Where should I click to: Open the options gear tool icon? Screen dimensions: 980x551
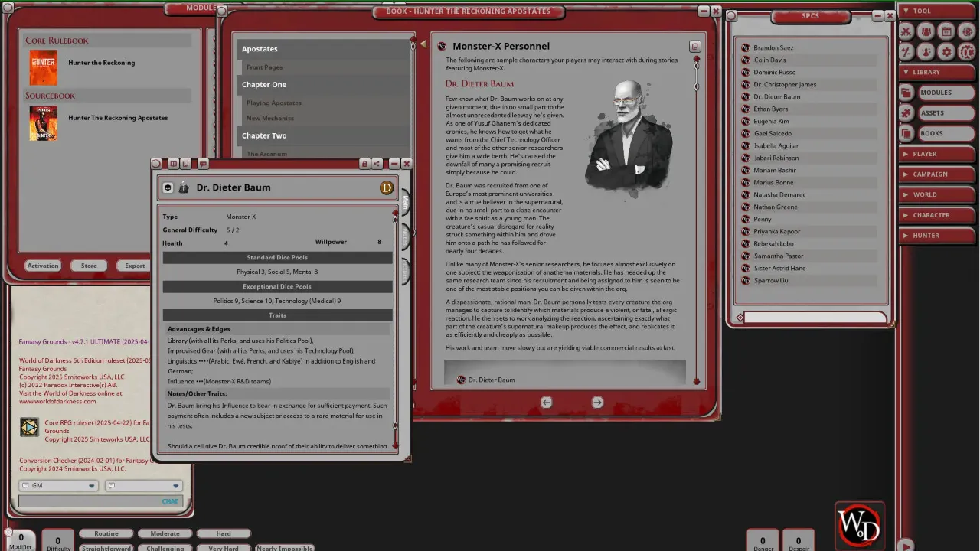[947, 52]
